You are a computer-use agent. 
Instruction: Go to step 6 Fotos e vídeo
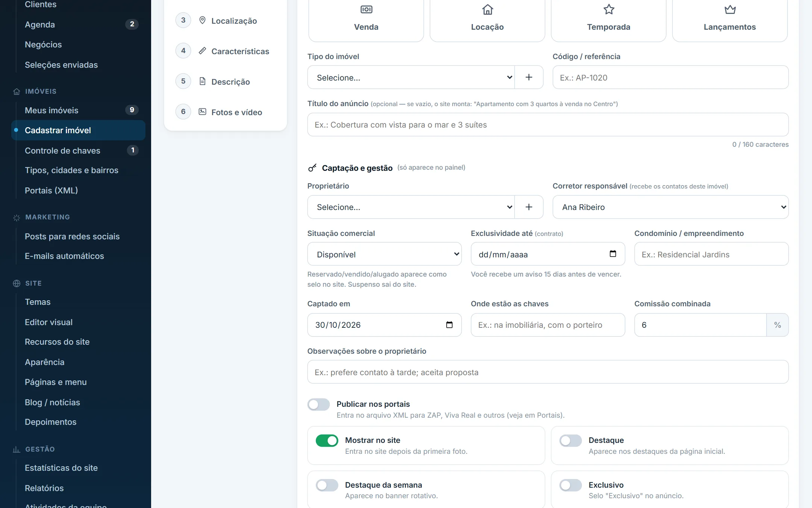225,112
